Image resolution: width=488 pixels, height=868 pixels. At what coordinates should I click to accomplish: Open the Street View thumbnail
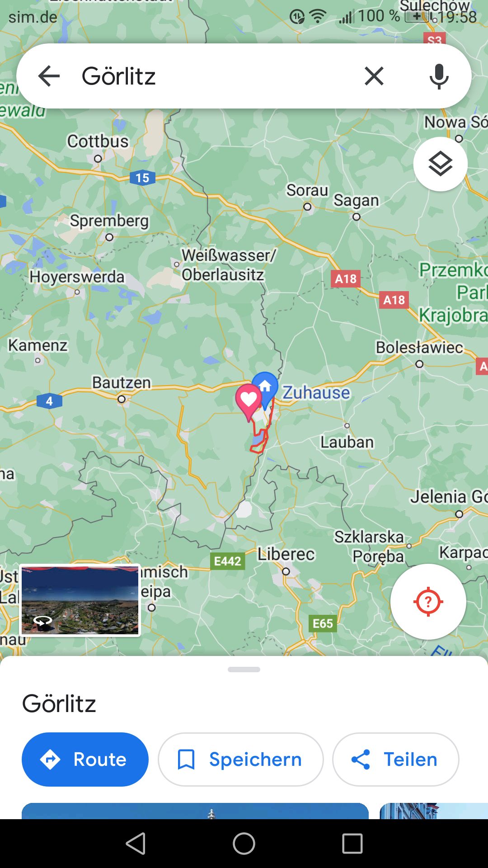coord(80,600)
